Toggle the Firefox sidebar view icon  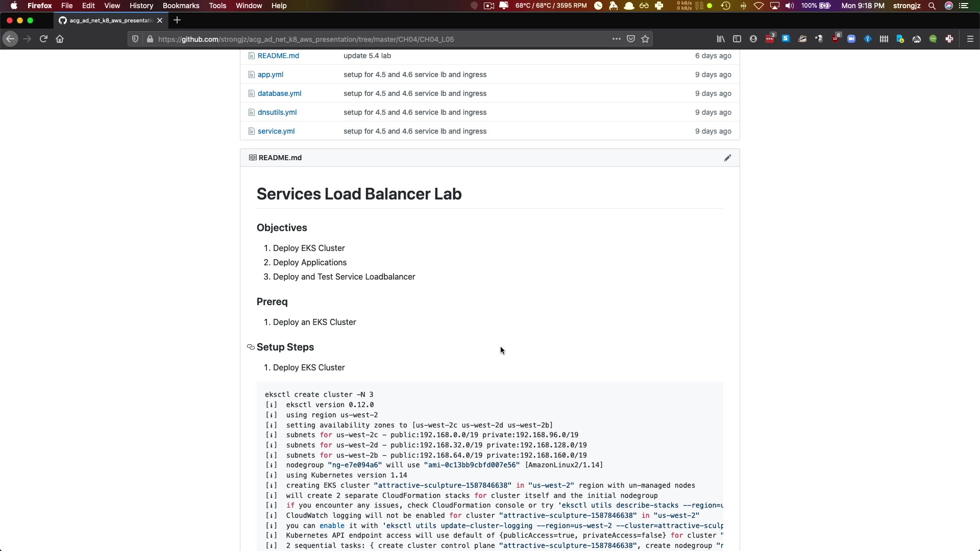pos(737,39)
